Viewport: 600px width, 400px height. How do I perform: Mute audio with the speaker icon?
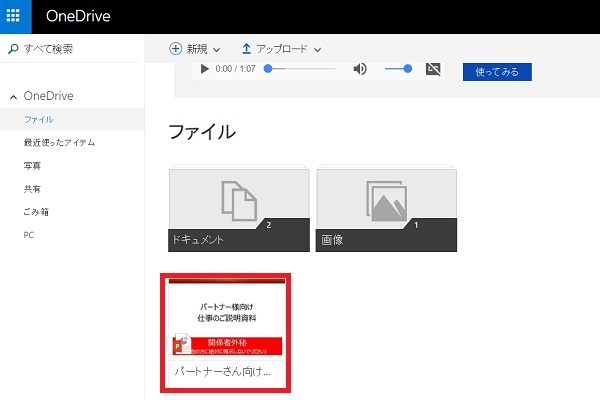pyautogui.click(x=360, y=69)
